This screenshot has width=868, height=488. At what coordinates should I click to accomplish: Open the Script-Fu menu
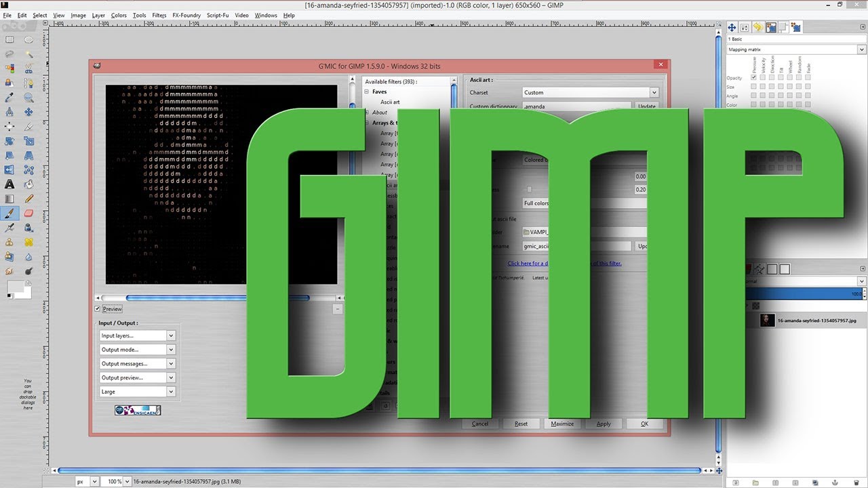point(218,15)
